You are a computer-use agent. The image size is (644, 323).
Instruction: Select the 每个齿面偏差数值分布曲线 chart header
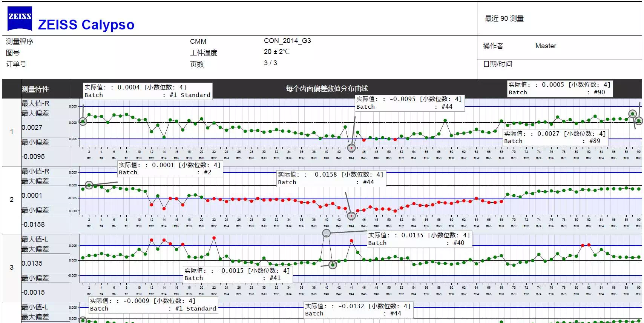point(327,89)
